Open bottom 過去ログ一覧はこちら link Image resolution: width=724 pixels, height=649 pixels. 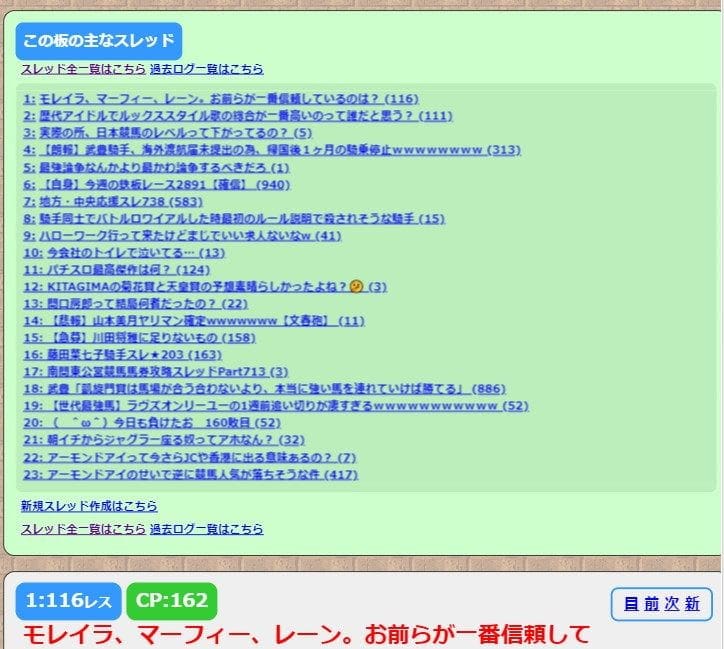point(206,528)
